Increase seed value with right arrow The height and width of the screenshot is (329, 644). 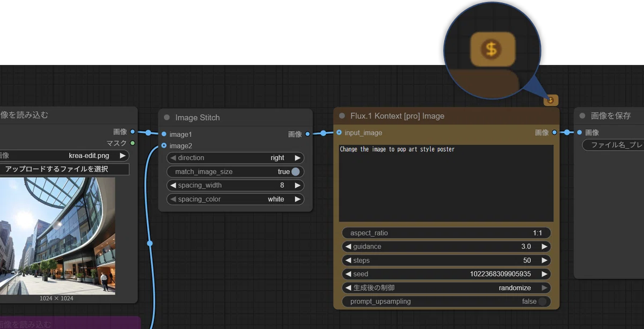tap(544, 274)
